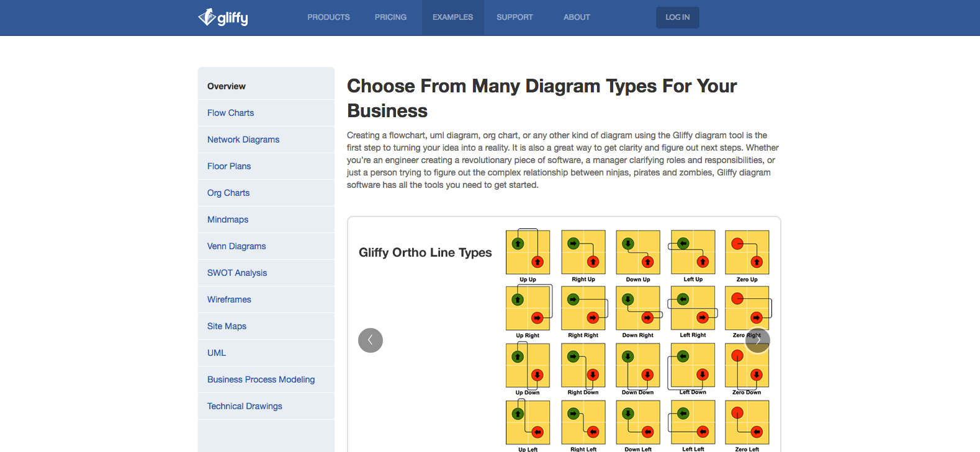Click the Left Left line type tile

(x=693, y=422)
